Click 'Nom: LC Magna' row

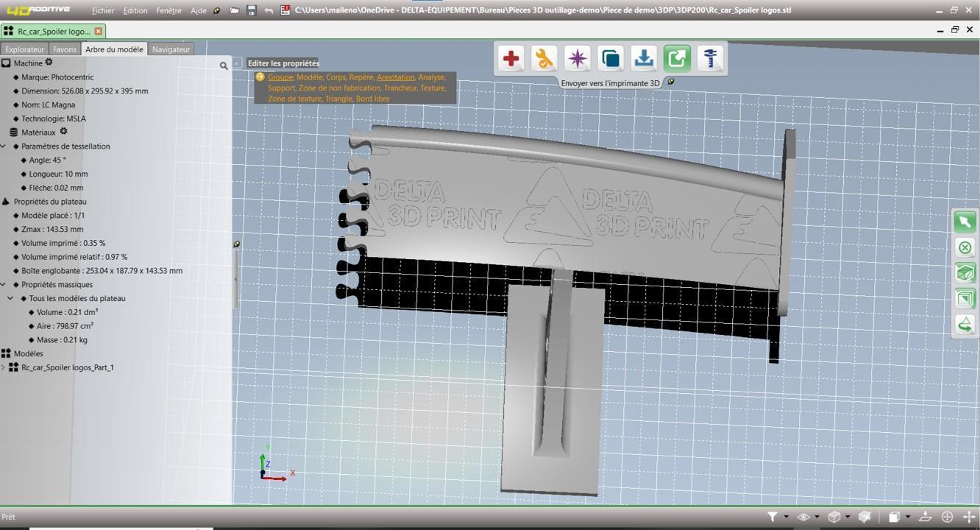tap(49, 105)
